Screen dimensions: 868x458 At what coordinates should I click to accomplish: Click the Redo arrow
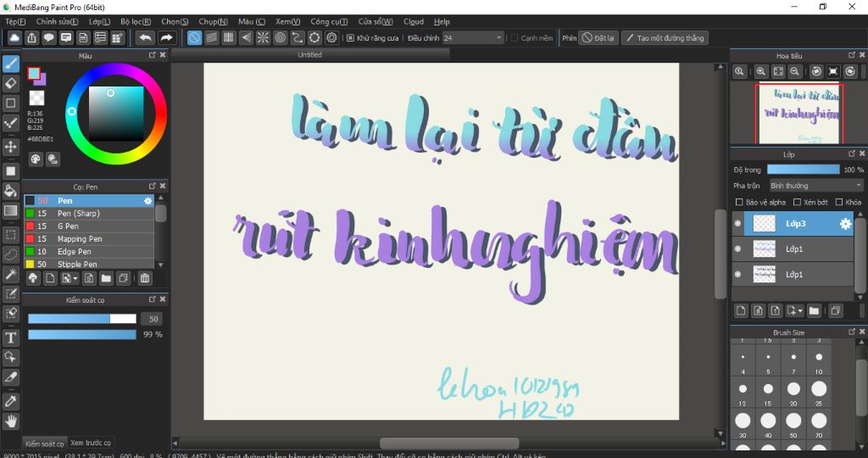pos(166,37)
